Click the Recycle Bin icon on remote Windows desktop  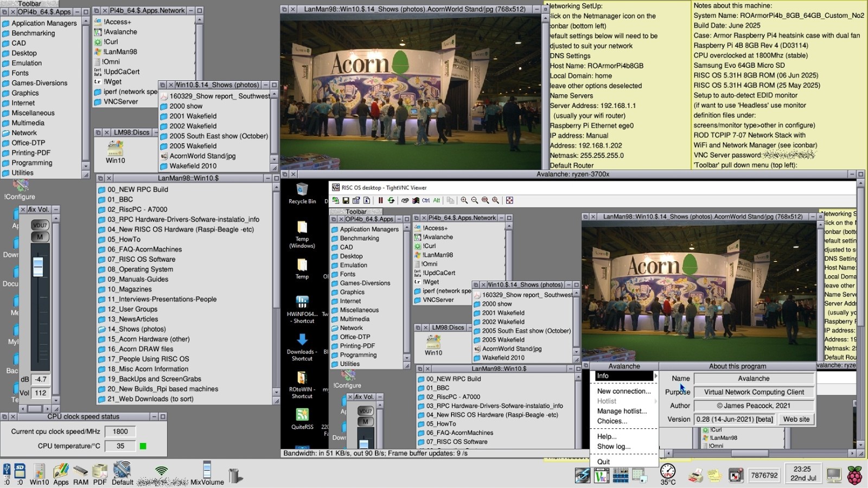coord(302,194)
